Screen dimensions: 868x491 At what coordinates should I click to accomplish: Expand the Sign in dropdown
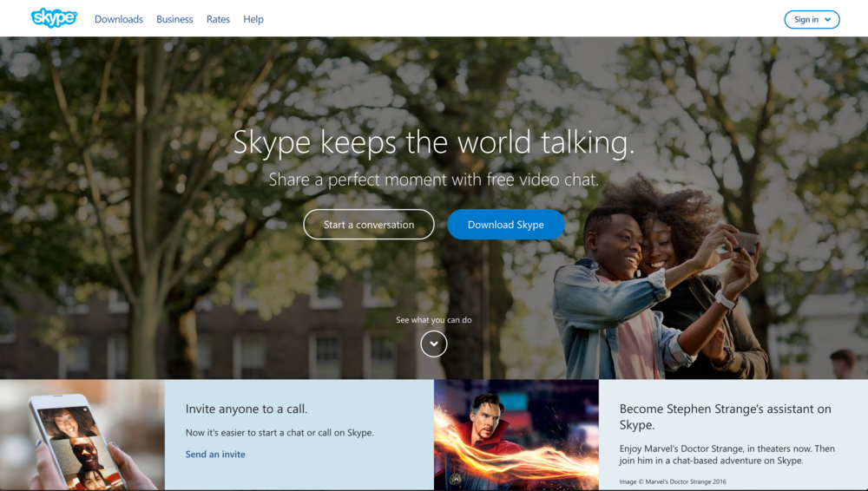pyautogui.click(x=812, y=19)
